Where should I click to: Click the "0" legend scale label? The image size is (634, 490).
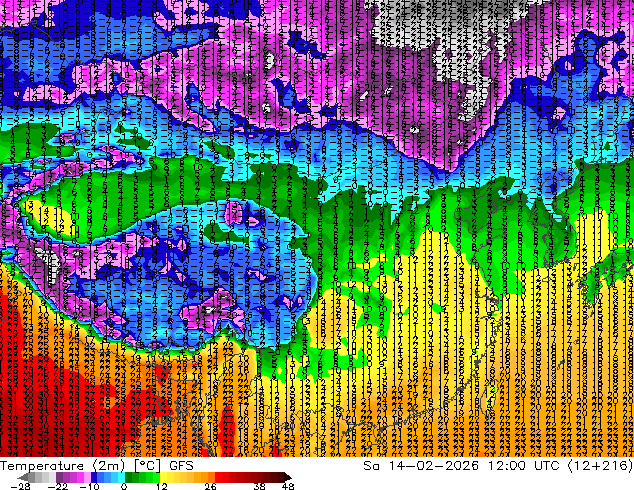124,486
